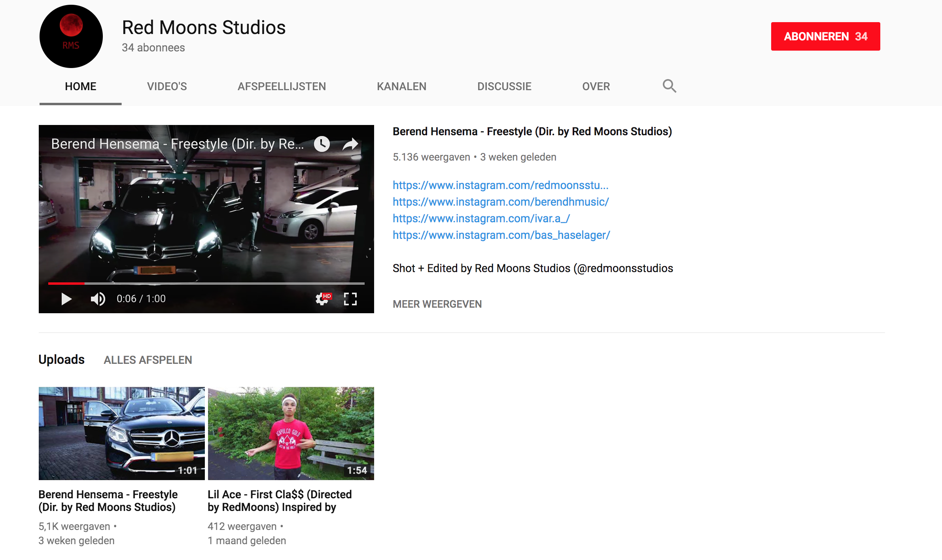Click the Watch Later clock icon
942x560 pixels.
[322, 144]
